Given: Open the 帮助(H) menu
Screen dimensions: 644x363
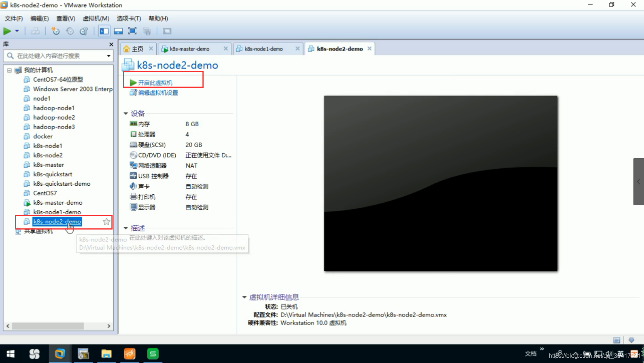Looking at the screenshot, I should tap(158, 19).
